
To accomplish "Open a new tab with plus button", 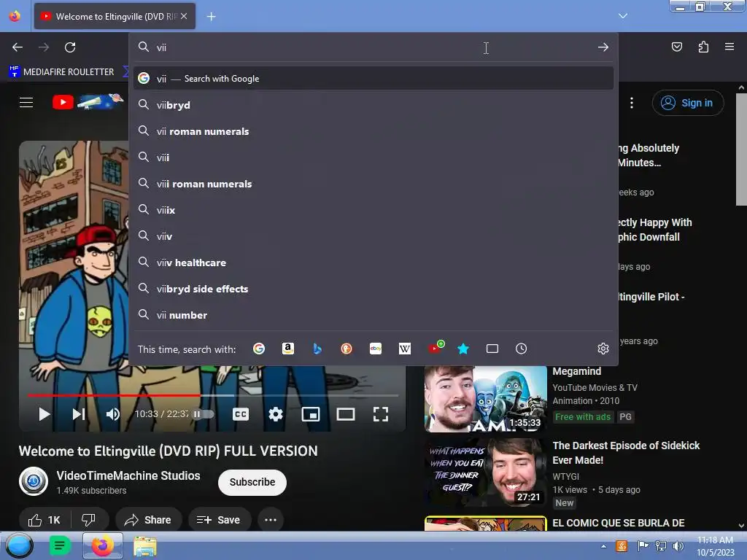I will click(x=211, y=17).
